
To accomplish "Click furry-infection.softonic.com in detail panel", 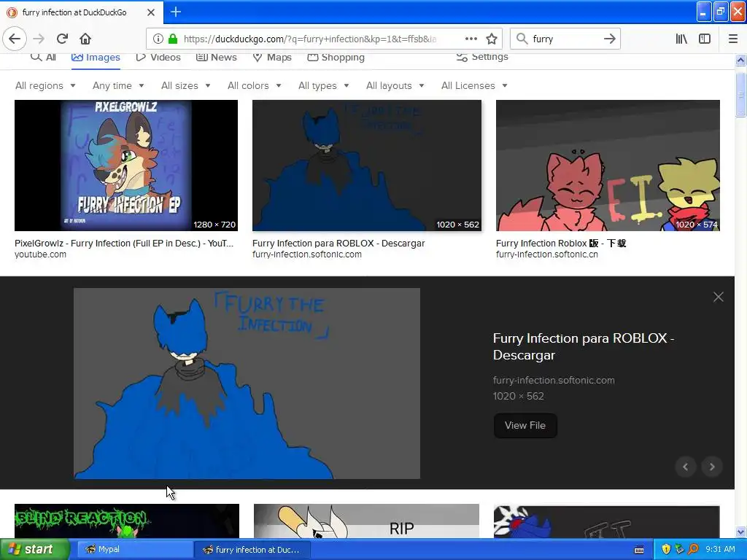I will pyautogui.click(x=554, y=381).
